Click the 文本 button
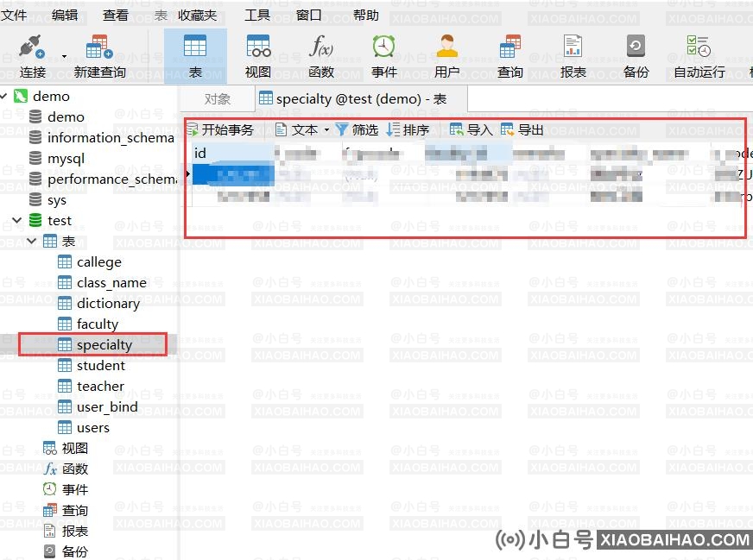753x560 pixels. (298, 129)
